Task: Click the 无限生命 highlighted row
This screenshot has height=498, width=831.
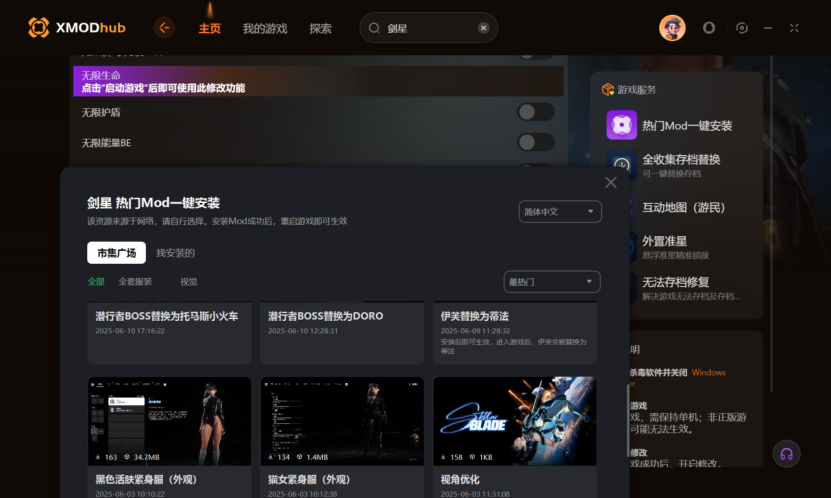Action: coord(318,81)
